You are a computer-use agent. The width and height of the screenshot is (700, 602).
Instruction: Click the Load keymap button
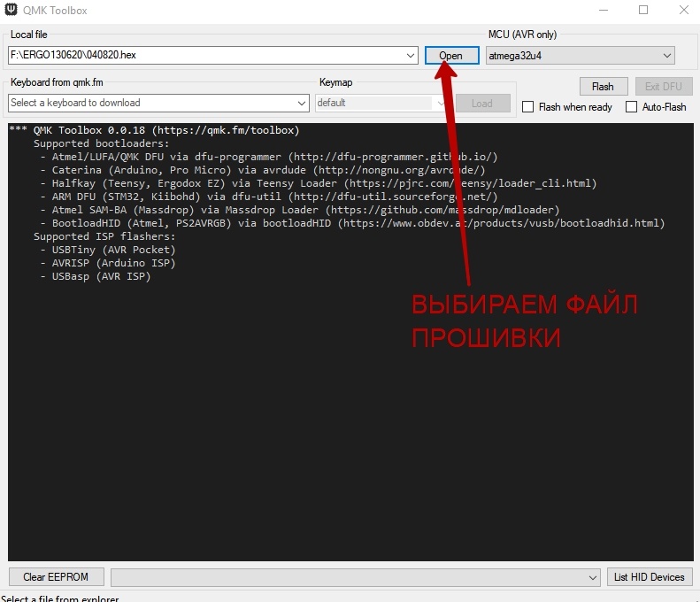[482, 104]
